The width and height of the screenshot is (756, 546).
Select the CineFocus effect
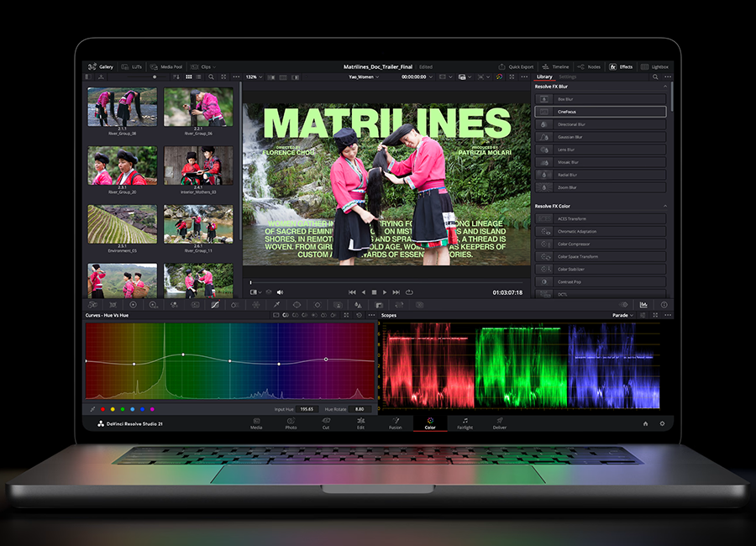601,112
